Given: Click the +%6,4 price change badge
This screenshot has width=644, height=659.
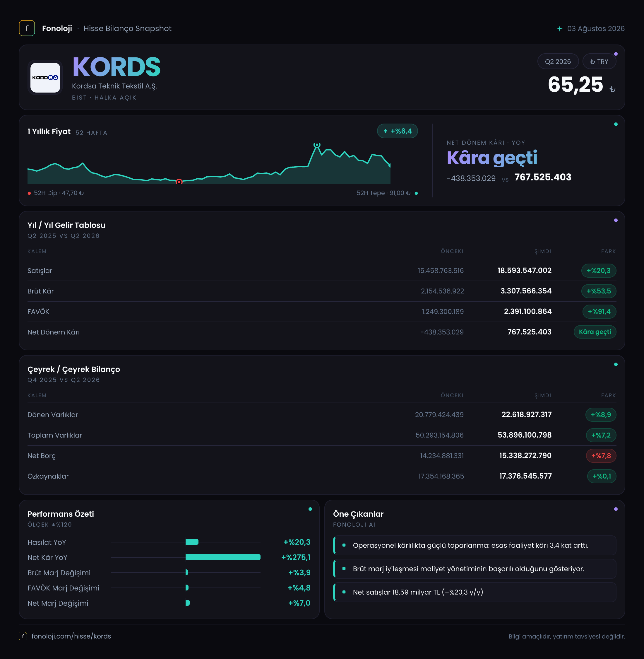Looking at the screenshot, I should [x=397, y=131].
